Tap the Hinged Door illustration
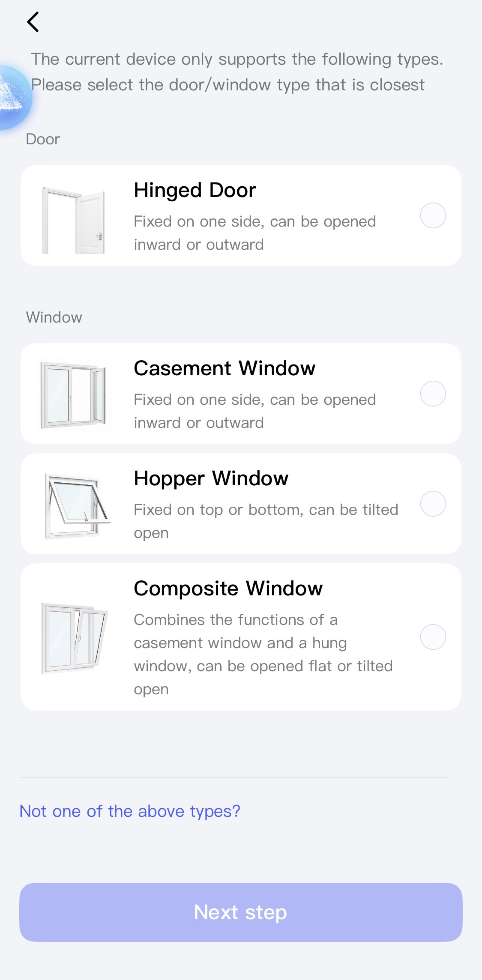 click(x=74, y=220)
